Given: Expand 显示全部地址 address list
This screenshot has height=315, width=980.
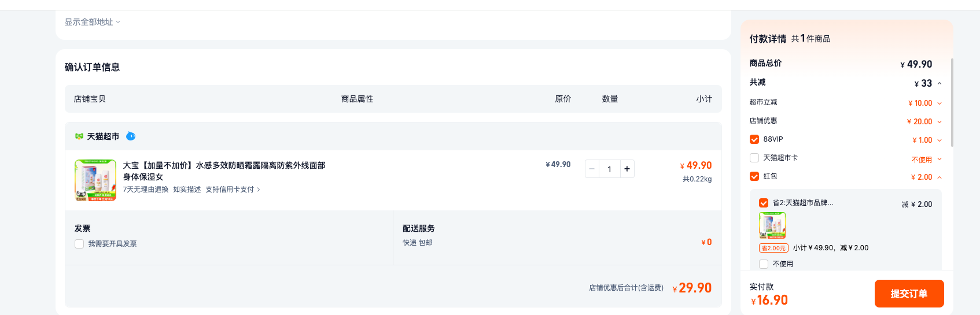Looking at the screenshot, I should click(93, 22).
